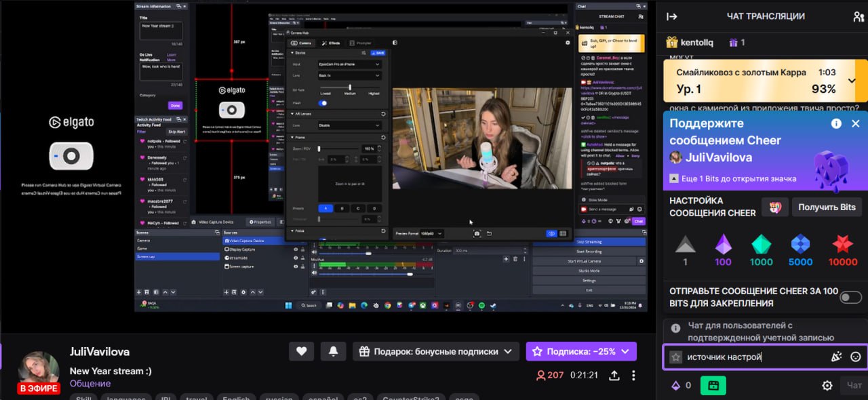Toggle pinned Cheer message for 100 Bits
Viewport: 868px width, 400px height.
pos(850,297)
